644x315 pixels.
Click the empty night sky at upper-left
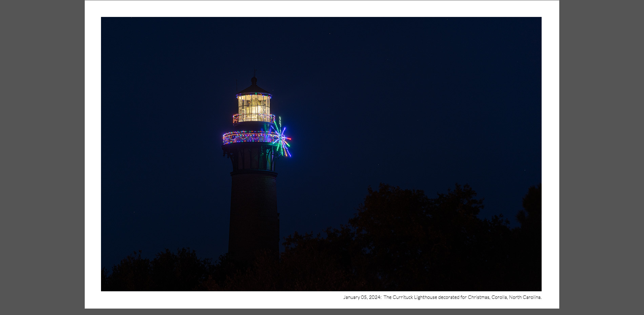(153, 68)
